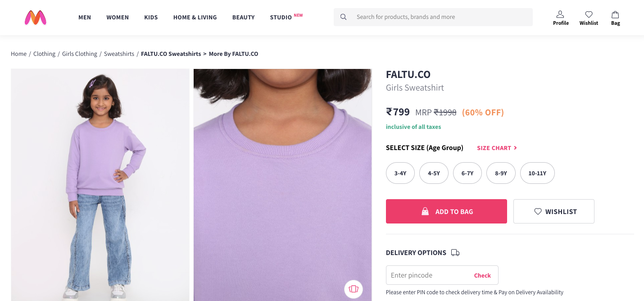Click the Check pincode link
The height and width of the screenshot is (301, 644).
(482, 275)
